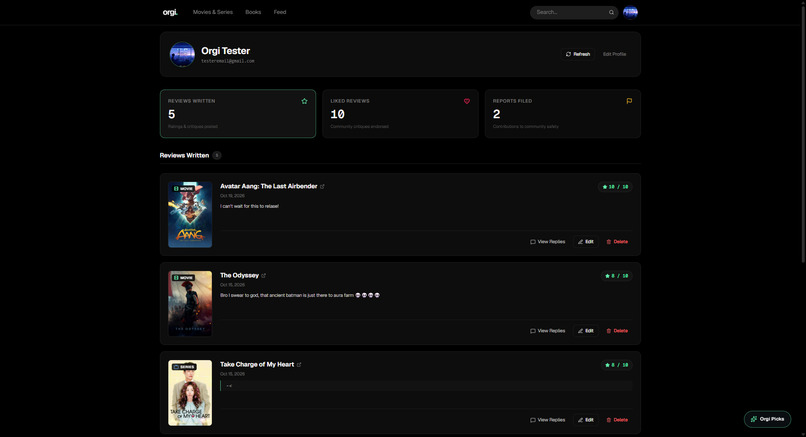The width and height of the screenshot is (806, 437).
Task: Select the Liked Reviews stat card
Action: [400, 114]
